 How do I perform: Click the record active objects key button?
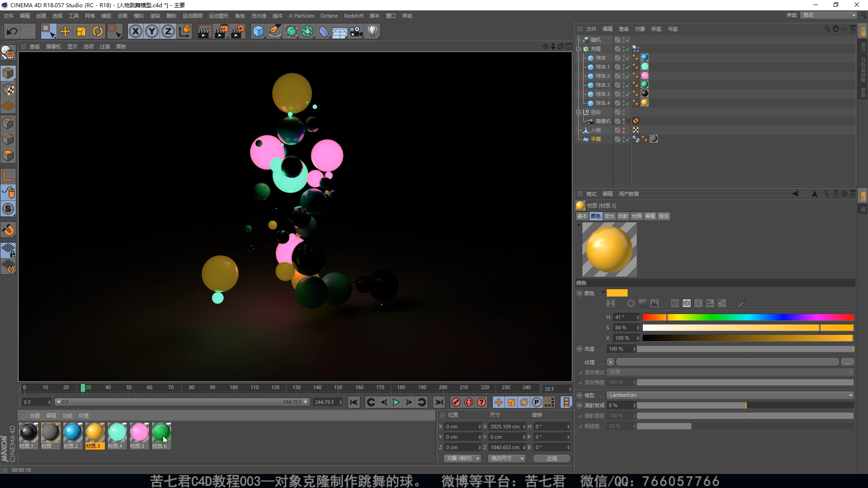(x=456, y=402)
